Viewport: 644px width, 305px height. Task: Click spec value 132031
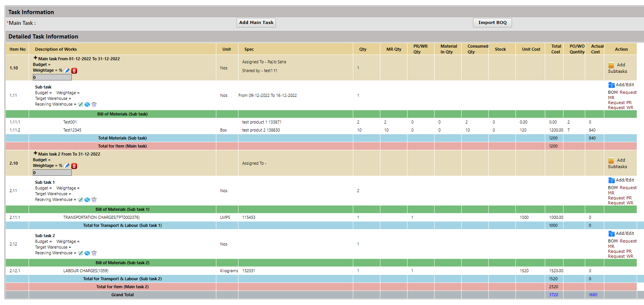tap(249, 271)
